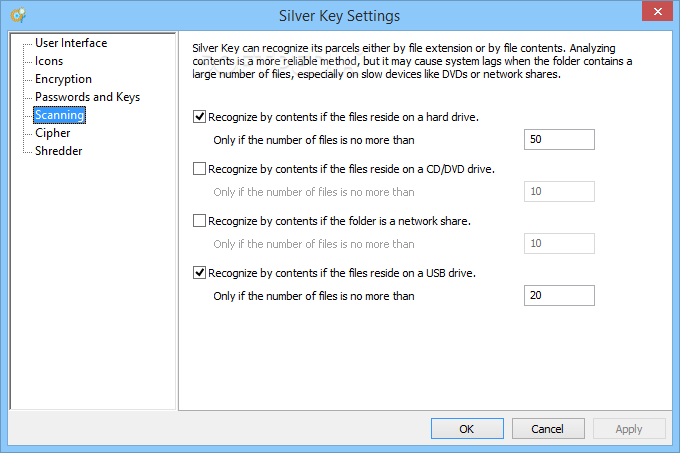Click the network share file limit field

point(559,244)
